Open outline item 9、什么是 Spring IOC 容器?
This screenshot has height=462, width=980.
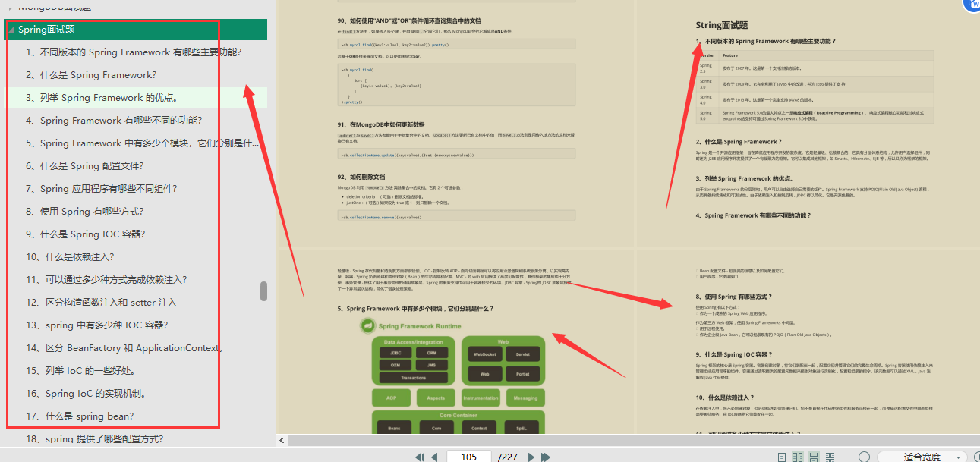[x=86, y=234]
